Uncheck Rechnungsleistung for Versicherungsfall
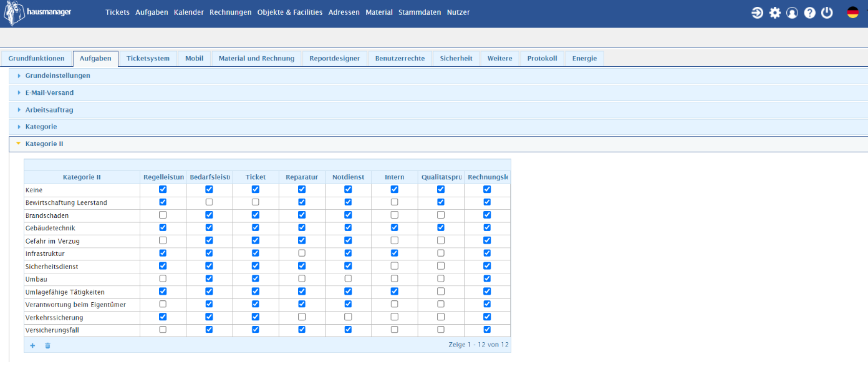This screenshot has height=379, width=868. 487,330
